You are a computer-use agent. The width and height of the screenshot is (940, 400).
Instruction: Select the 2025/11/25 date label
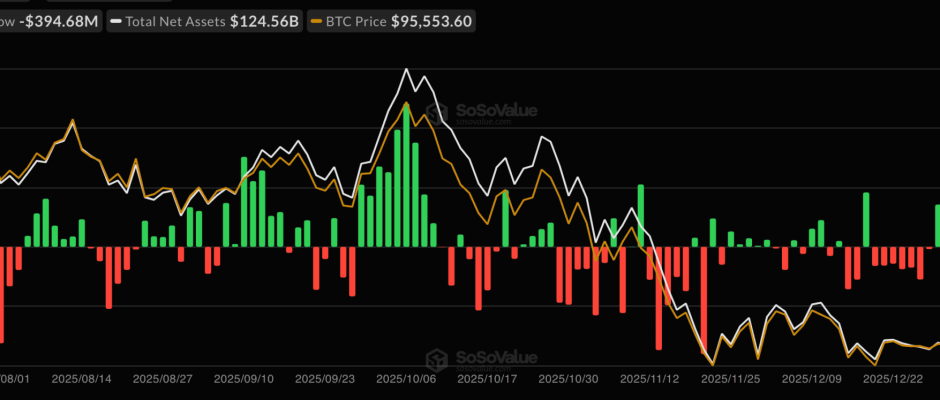(x=732, y=380)
